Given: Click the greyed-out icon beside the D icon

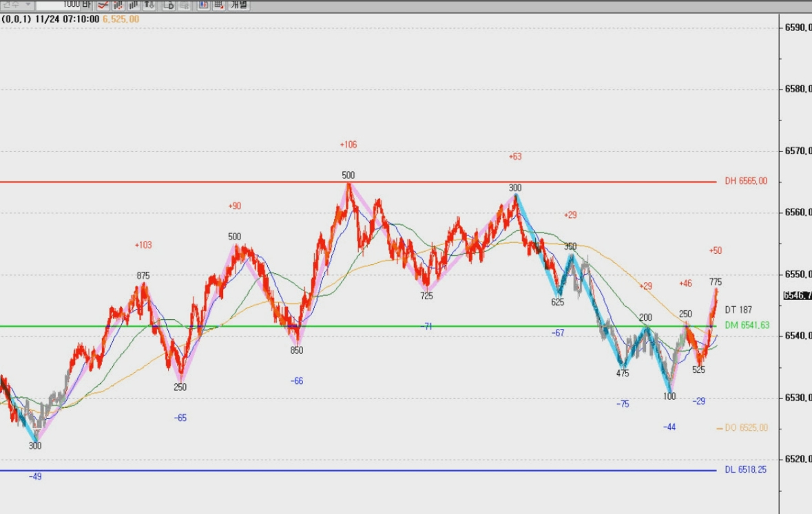Looking at the screenshot, I should [184, 6].
